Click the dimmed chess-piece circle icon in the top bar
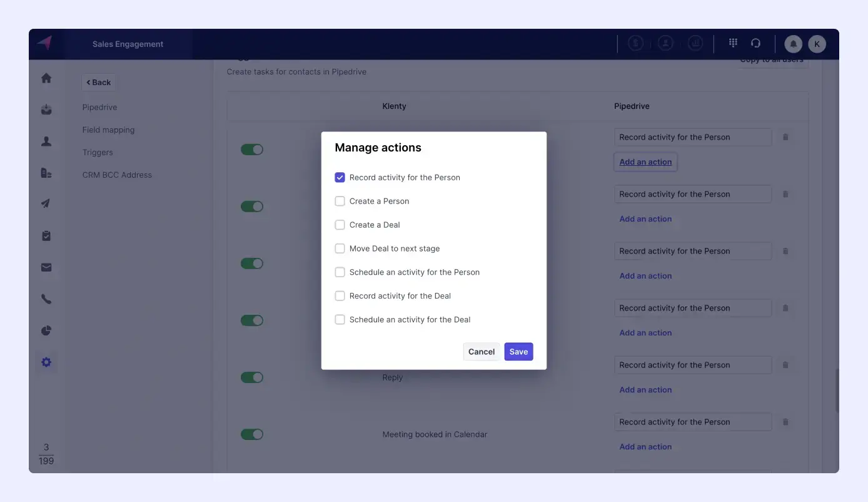The image size is (868, 502). [636, 43]
